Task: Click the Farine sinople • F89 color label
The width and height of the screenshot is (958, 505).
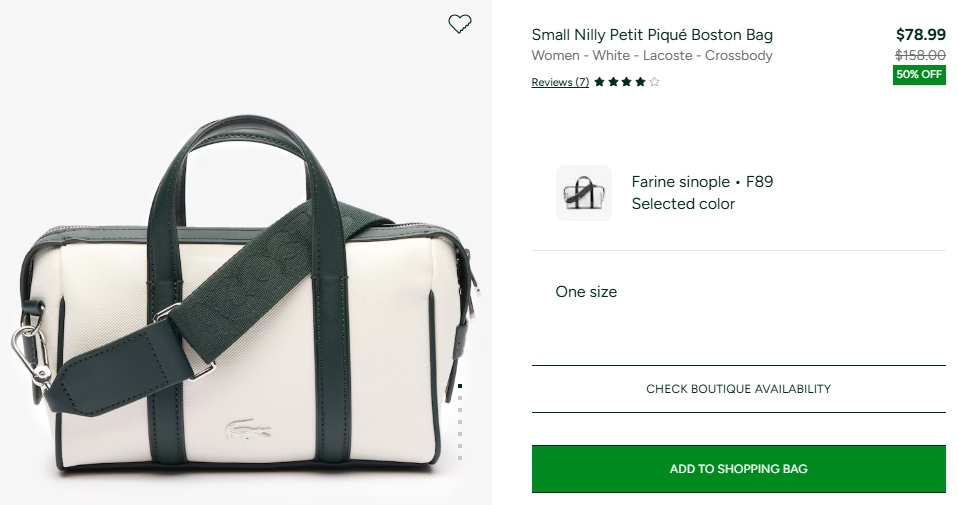Action: point(702,182)
